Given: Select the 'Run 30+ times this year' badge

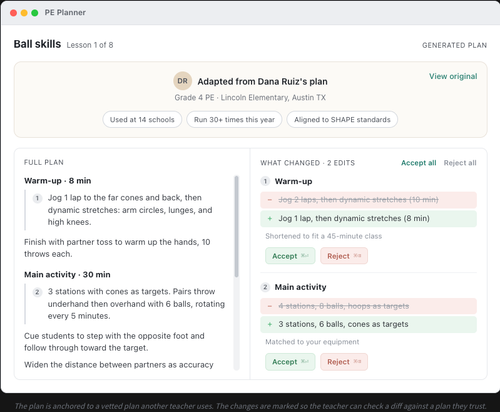Looking at the screenshot, I should point(234,120).
